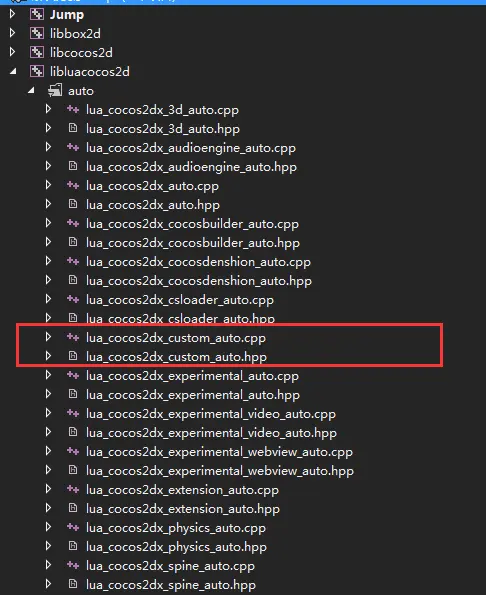Click the lua_cocos2dx_physics_auto.cpp file icon

tap(73, 527)
